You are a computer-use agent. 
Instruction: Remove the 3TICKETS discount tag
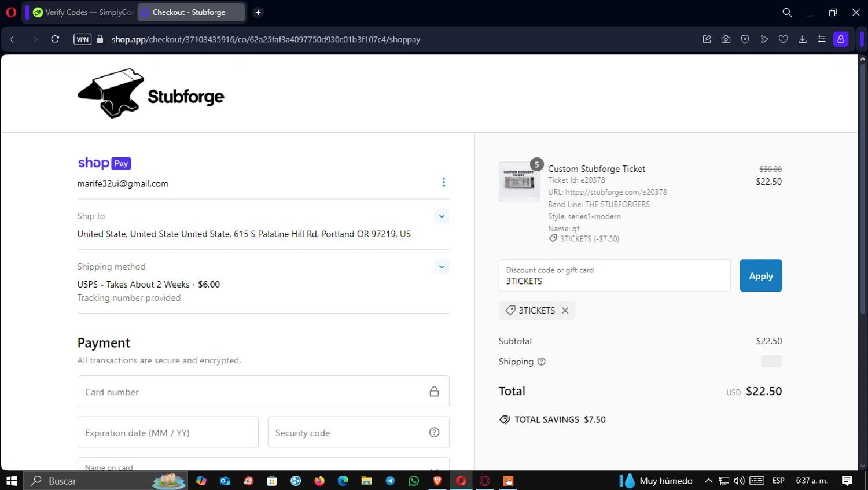pos(565,311)
